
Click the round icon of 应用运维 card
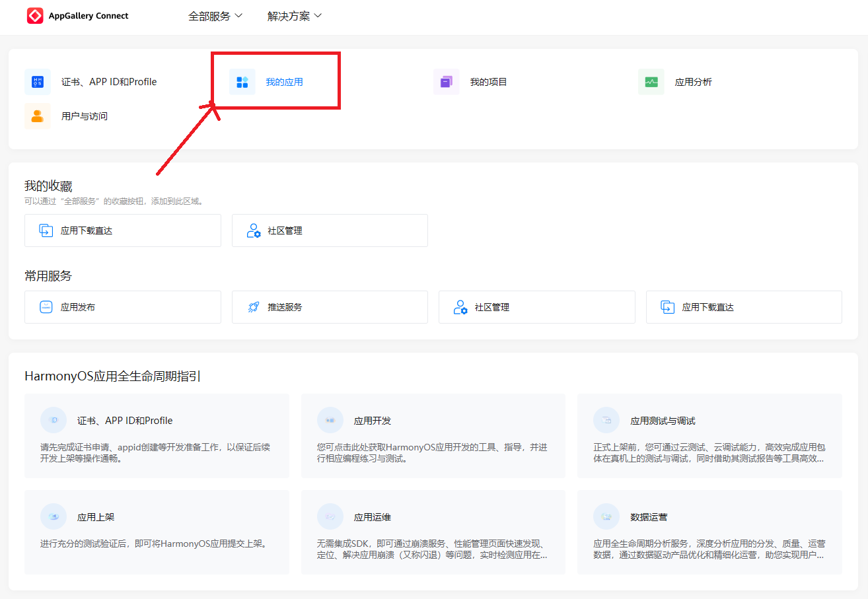pyautogui.click(x=330, y=516)
